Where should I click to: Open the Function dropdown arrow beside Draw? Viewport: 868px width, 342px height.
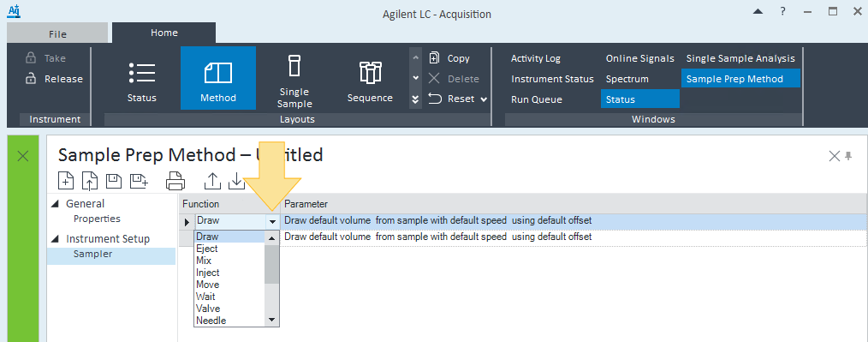click(273, 221)
